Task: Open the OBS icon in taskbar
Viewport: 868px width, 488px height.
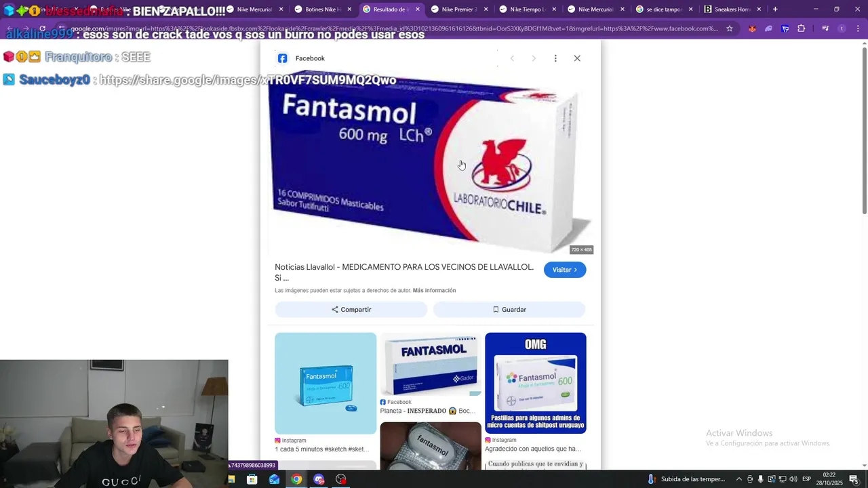Action: 341,479
